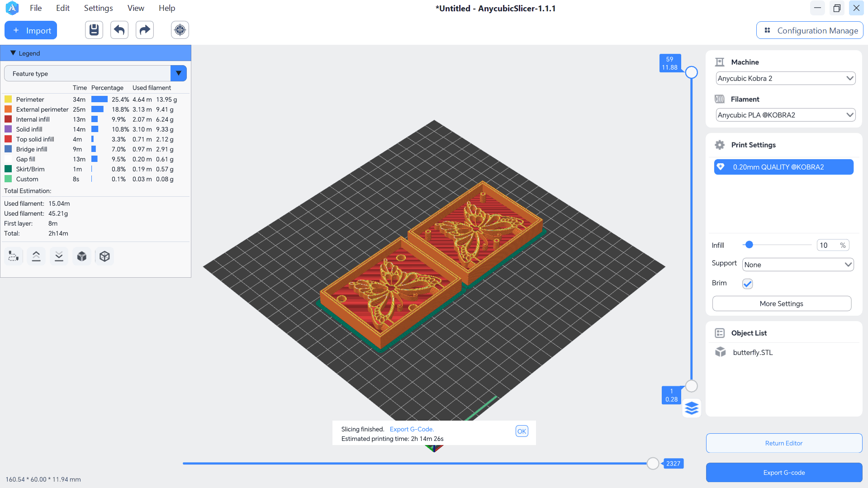Image resolution: width=868 pixels, height=488 pixels.
Task: Click the double chevron up icon in Legend
Action: (x=36, y=256)
